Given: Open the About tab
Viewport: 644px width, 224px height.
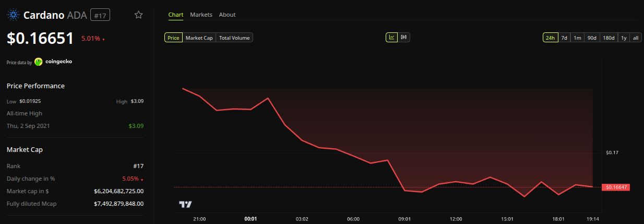Looking at the screenshot, I should 227,15.
